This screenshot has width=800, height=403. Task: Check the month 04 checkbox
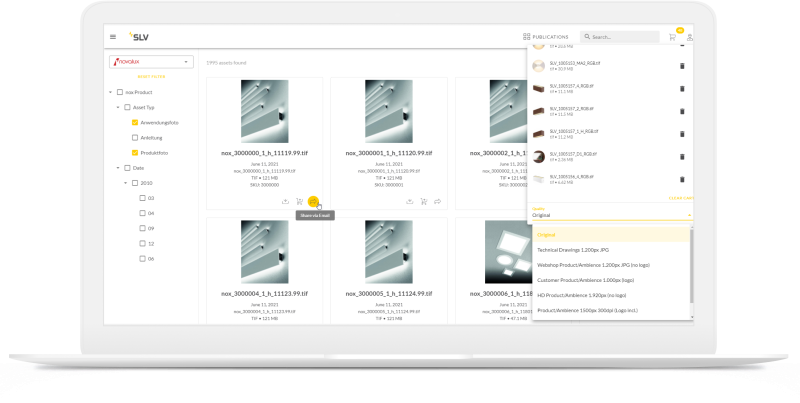(x=142, y=213)
